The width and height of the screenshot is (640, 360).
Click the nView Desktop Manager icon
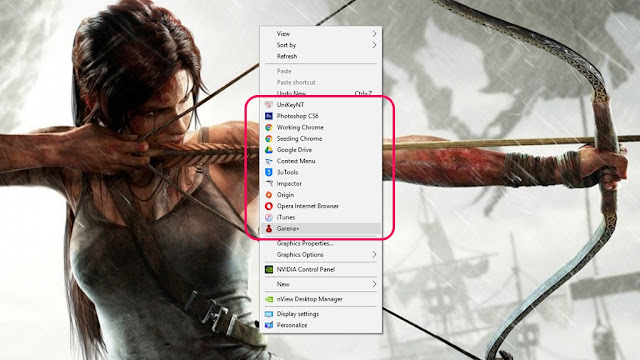point(269,299)
